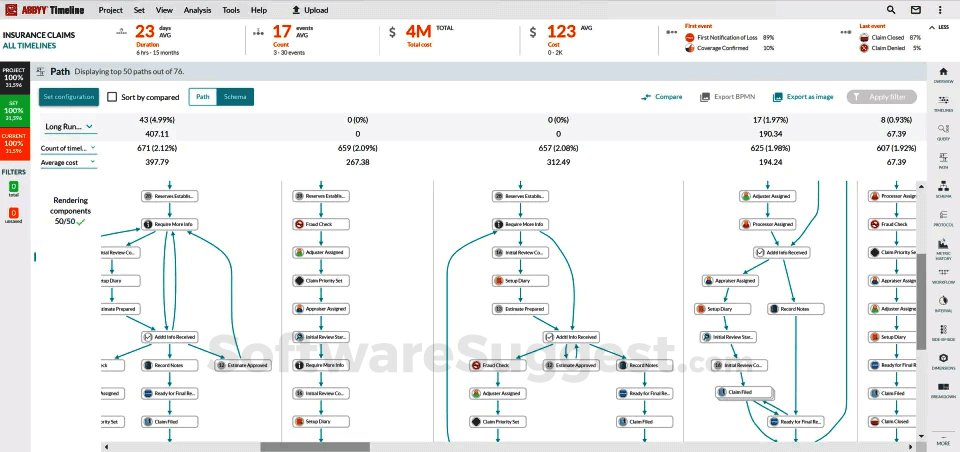Image resolution: width=960 pixels, height=452 pixels.
Task: Switch to the Path view toggle
Action: 203,97
